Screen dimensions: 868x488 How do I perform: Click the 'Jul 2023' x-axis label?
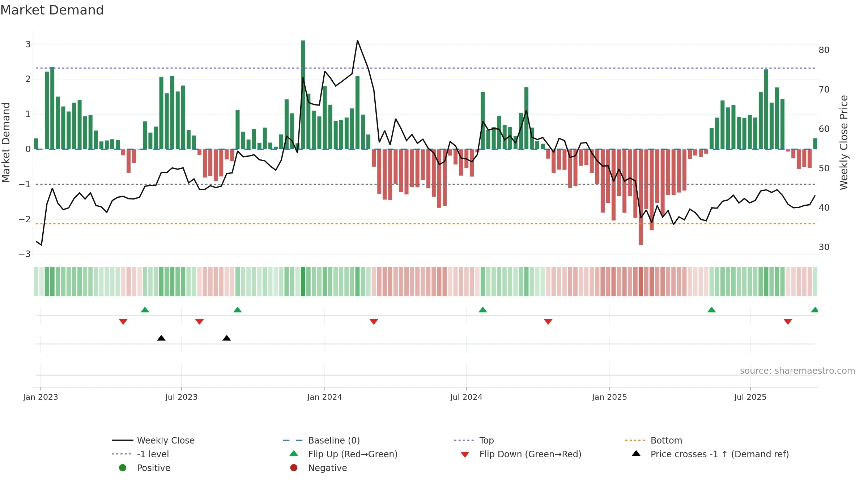182,397
